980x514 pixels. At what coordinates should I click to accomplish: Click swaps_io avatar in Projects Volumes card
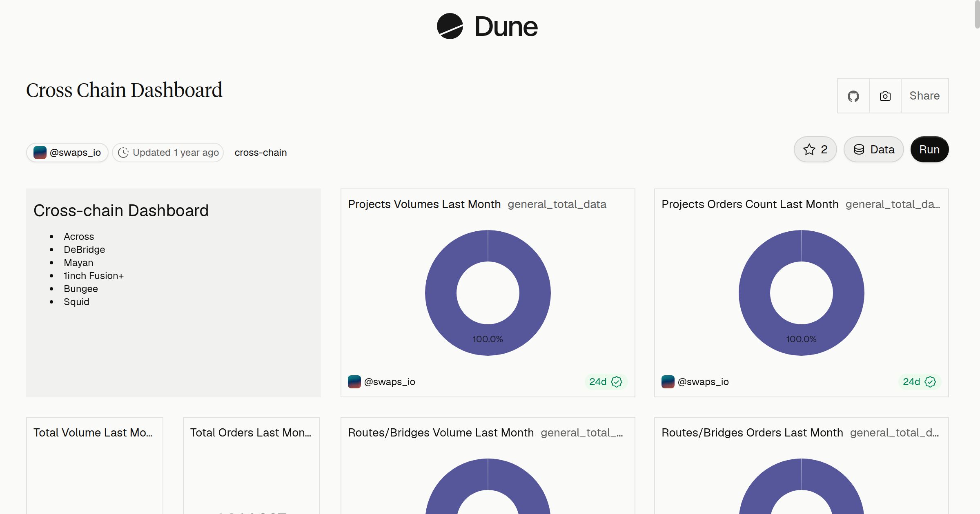354,382
